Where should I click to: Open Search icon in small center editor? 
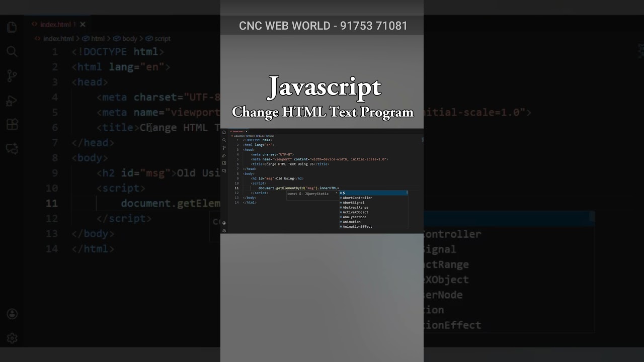(x=224, y=140)
